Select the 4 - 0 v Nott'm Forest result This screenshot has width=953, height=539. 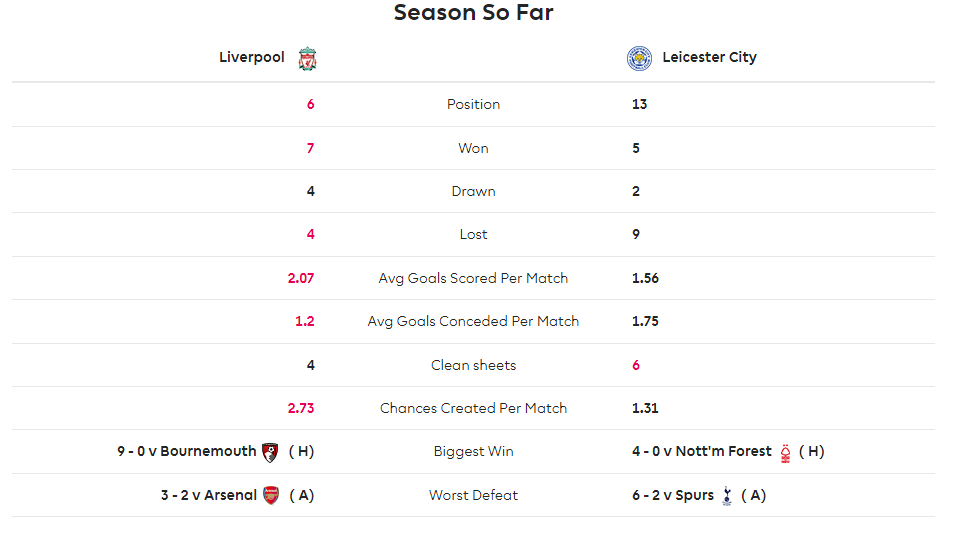click(x=701, y=451)
